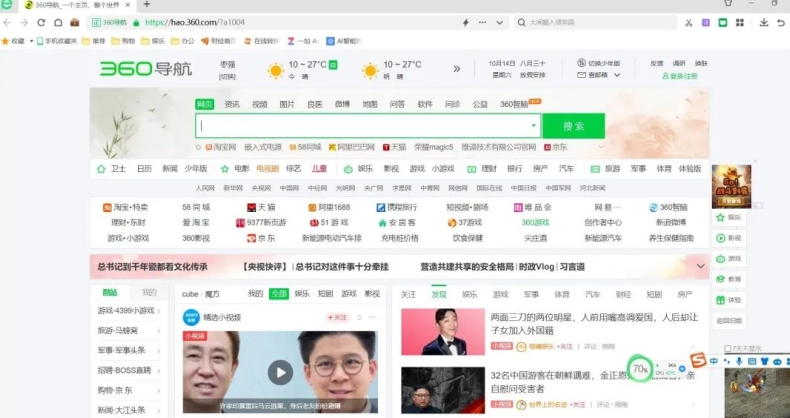This screenshot has height=418, width=790.
Task: Click the 卫士 house icon in category bar
Action: pyautogui.click(x=101, y=169)
